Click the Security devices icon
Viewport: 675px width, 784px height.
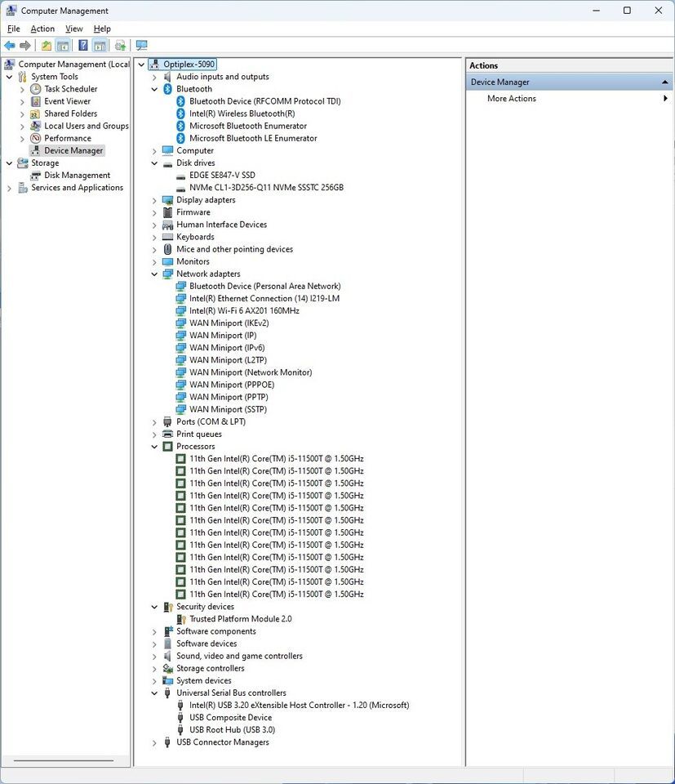tap(168, 607)
